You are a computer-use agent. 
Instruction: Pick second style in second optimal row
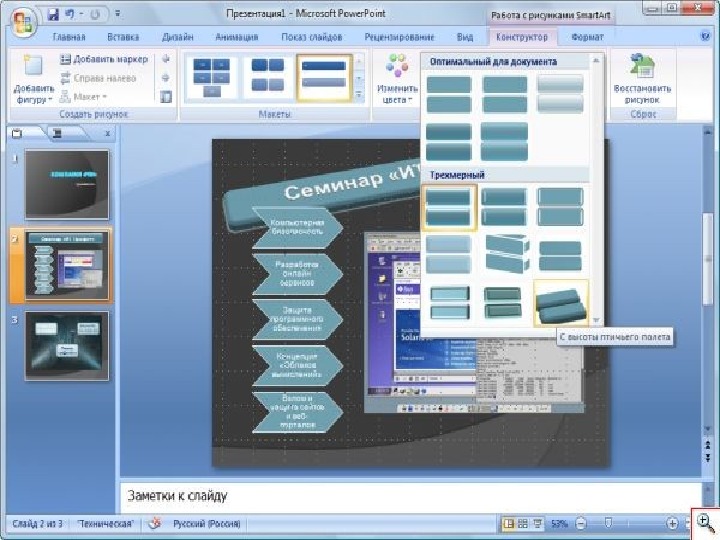point(505,141)
